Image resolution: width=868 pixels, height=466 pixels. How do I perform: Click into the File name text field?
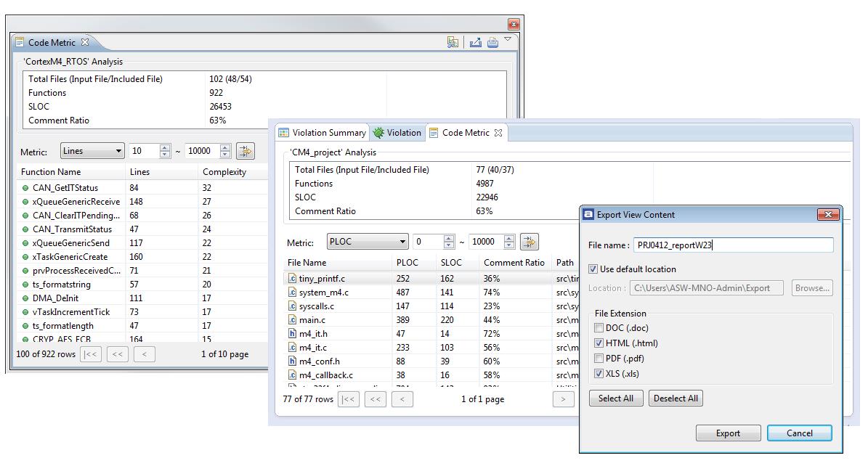click(732, 245)
